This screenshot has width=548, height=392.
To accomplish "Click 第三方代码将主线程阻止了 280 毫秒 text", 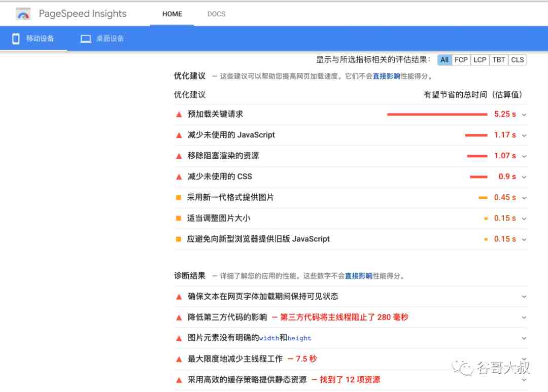I will 344,317.
